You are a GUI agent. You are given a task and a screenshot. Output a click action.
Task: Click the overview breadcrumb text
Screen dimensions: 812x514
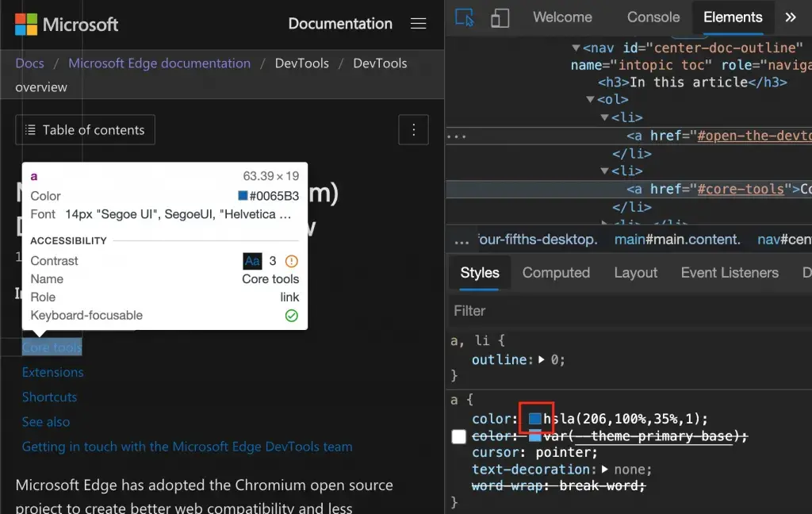(41, 87)
